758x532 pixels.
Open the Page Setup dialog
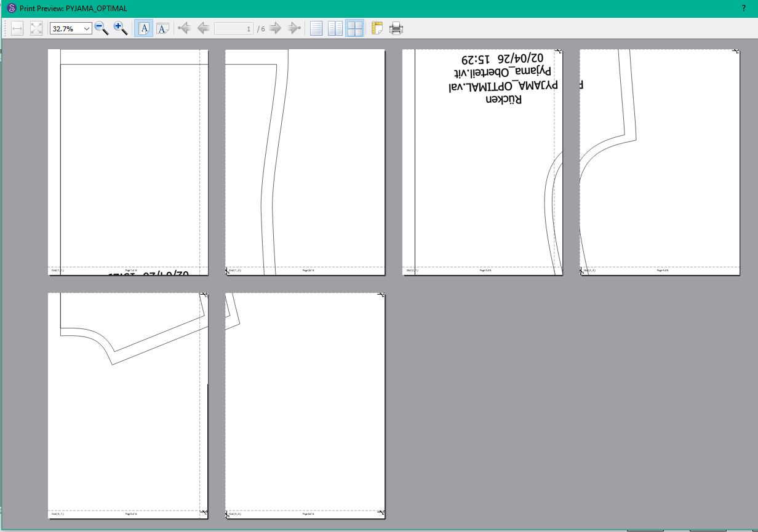377,28
